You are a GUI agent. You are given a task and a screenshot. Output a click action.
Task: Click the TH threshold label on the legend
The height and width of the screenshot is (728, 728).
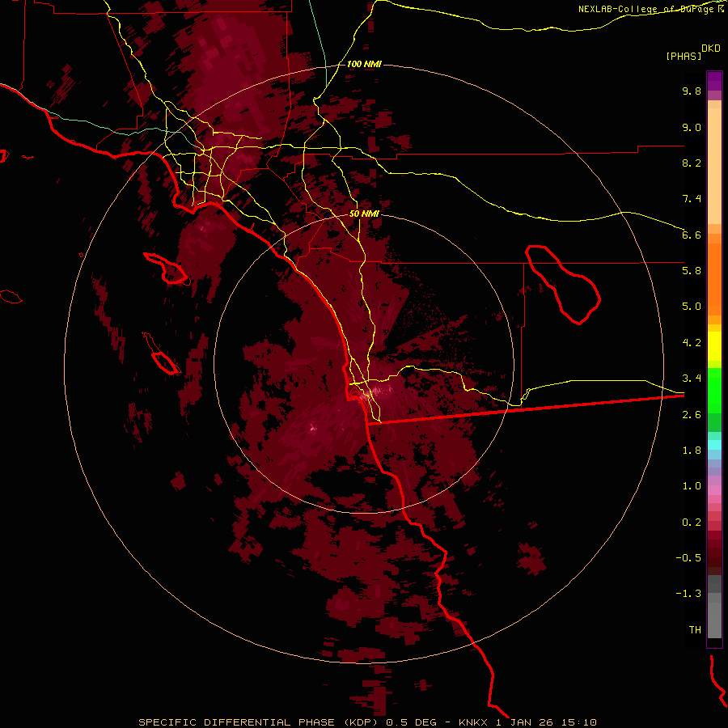point(695,630)
